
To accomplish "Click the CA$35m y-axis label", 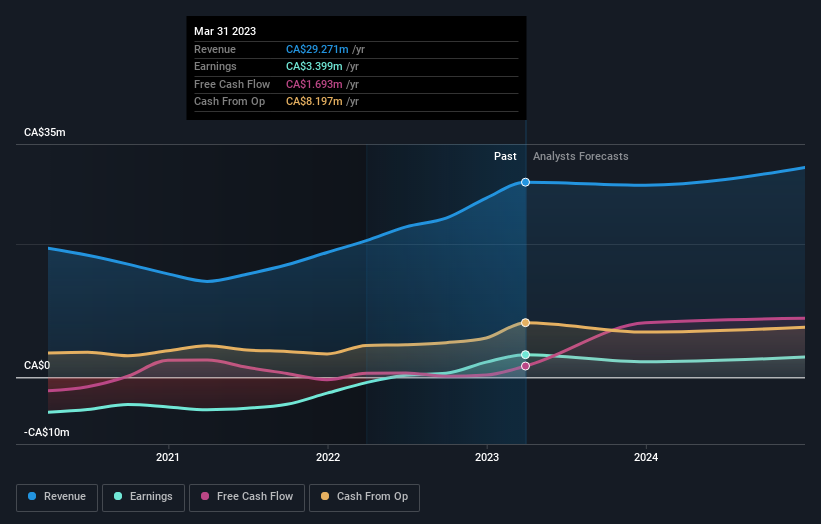I will pos(45,132).
